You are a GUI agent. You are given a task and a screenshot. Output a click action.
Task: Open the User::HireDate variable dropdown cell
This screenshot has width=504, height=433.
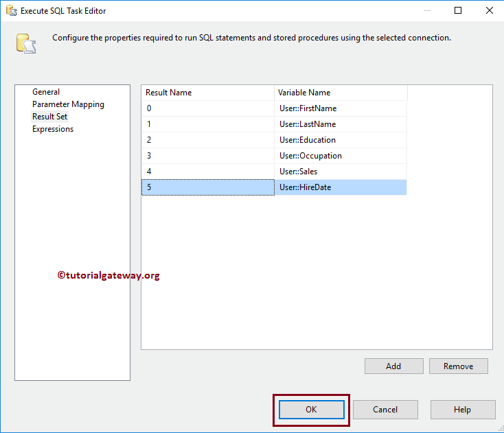point(341,187)
